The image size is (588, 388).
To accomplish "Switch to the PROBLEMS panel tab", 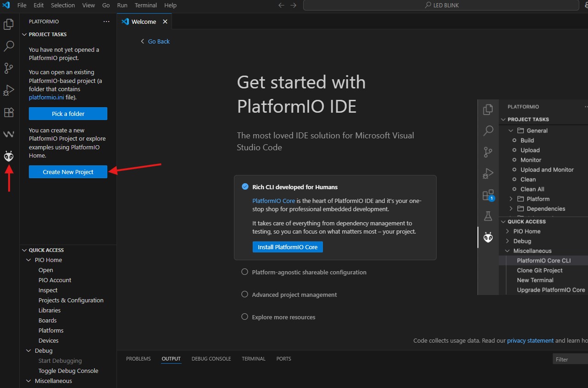I will tap(139, 359).
